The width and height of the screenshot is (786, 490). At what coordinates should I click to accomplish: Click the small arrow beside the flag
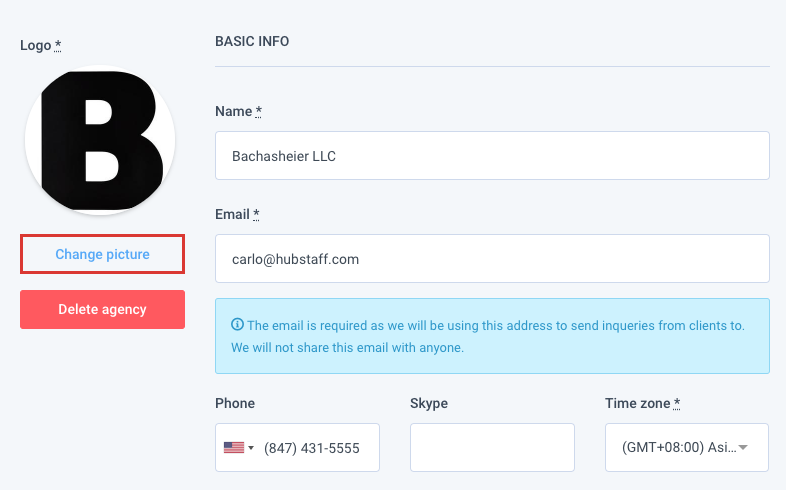tap(251, 447)
